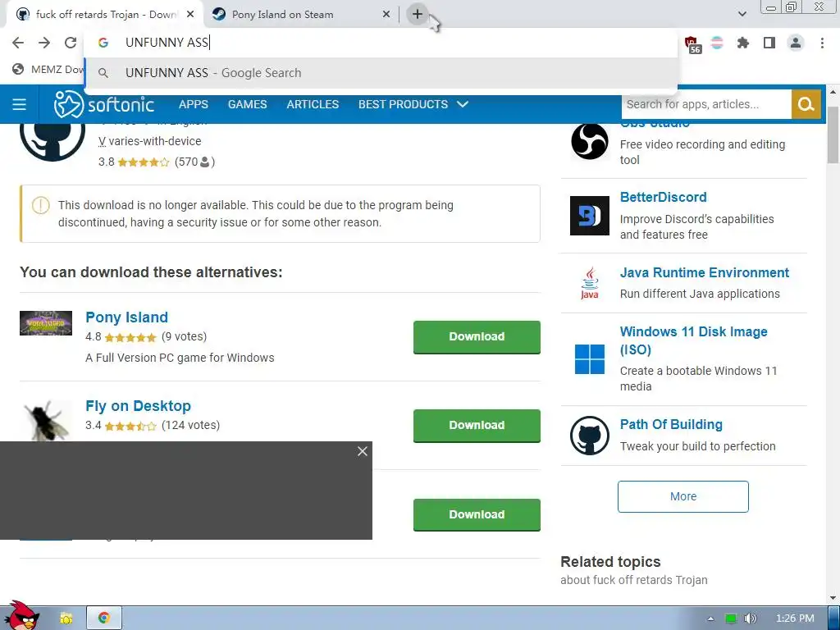Expand the BEST PRODUCTS dropdown
This screenshot has height=630, width=840.
pyautogui.click(x=413, y=104)
